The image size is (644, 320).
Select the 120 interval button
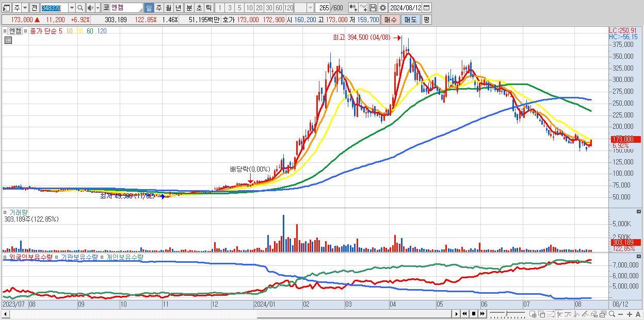point(288,8)
